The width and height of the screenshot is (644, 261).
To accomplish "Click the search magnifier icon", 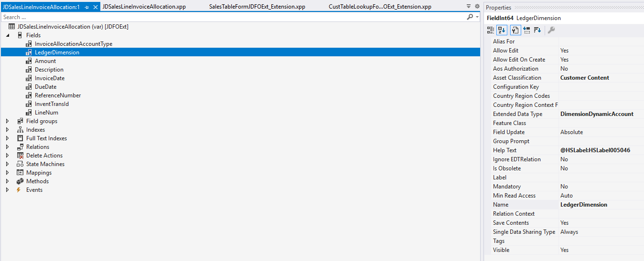I will click(x=470, y=17).
